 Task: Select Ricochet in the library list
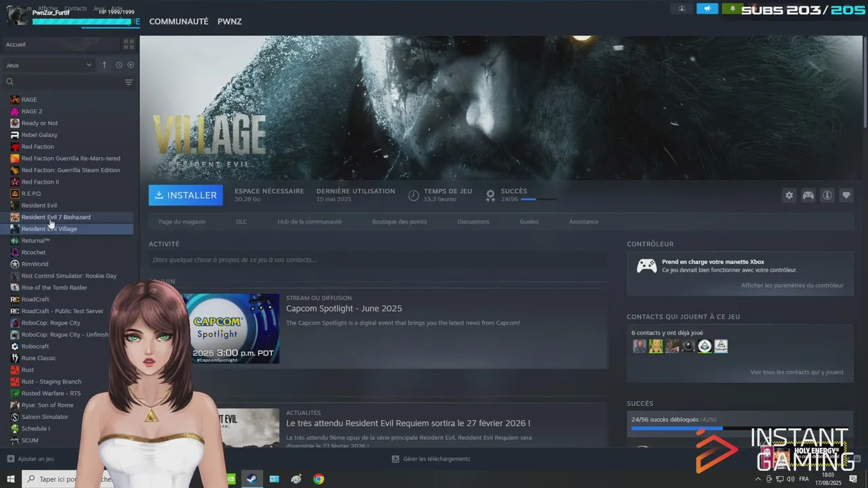pos(68,252)
